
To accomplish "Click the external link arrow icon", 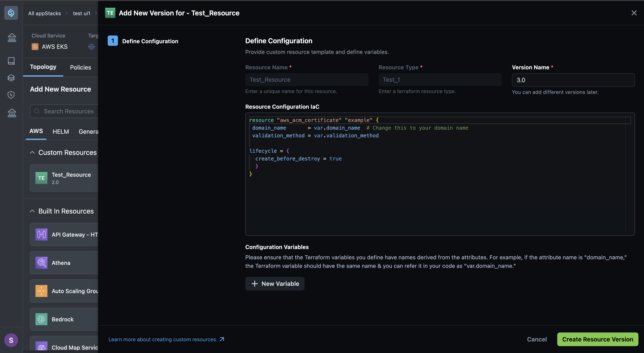I will tap(222, 339).
